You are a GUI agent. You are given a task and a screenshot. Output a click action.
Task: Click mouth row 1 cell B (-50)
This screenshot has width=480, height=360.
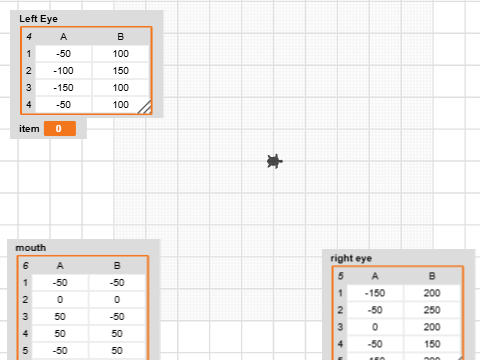(x=117, y=283)
